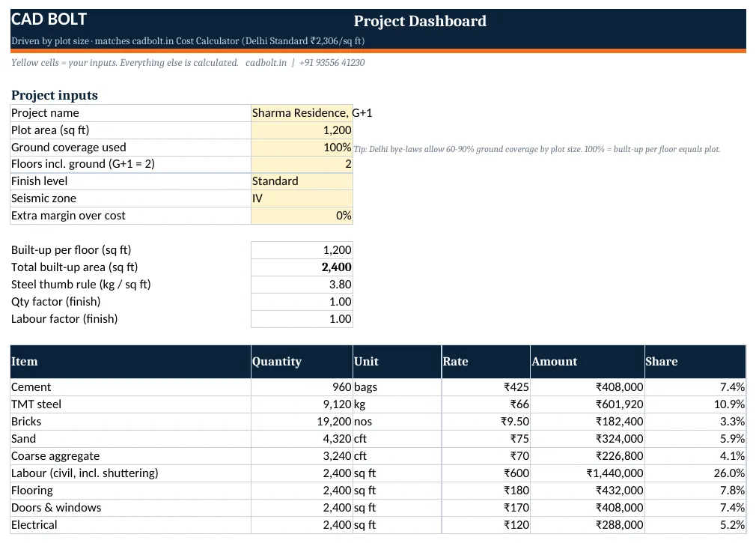Click the Steel thumb rule value 3.80
756x543 pixels.
[302, 285]
